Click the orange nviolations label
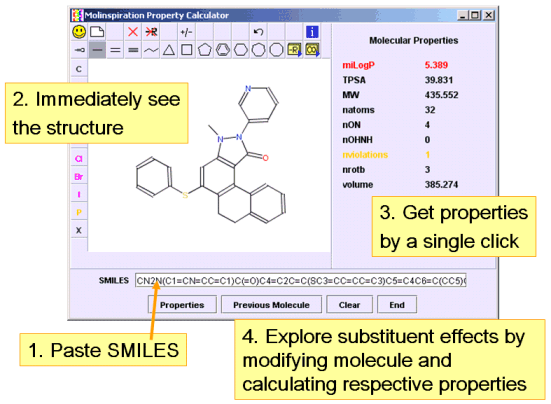Screen dimensions: 551x404 (x=365, y=155)
